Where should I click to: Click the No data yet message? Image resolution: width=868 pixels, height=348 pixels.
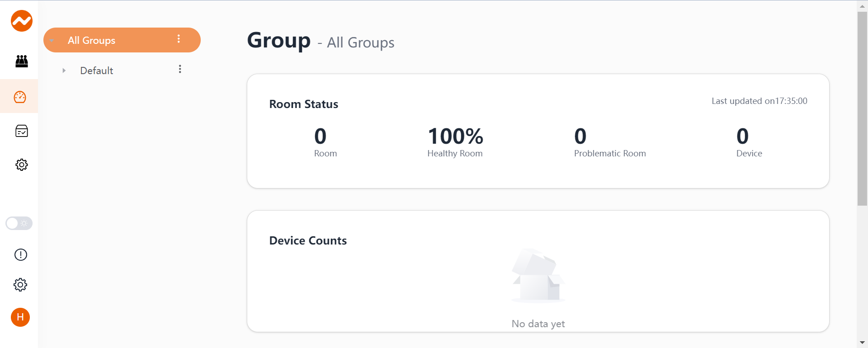click(538, 324)
